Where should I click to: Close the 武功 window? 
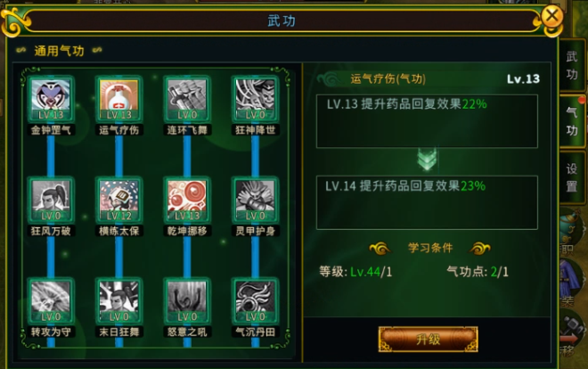[551, 17]
